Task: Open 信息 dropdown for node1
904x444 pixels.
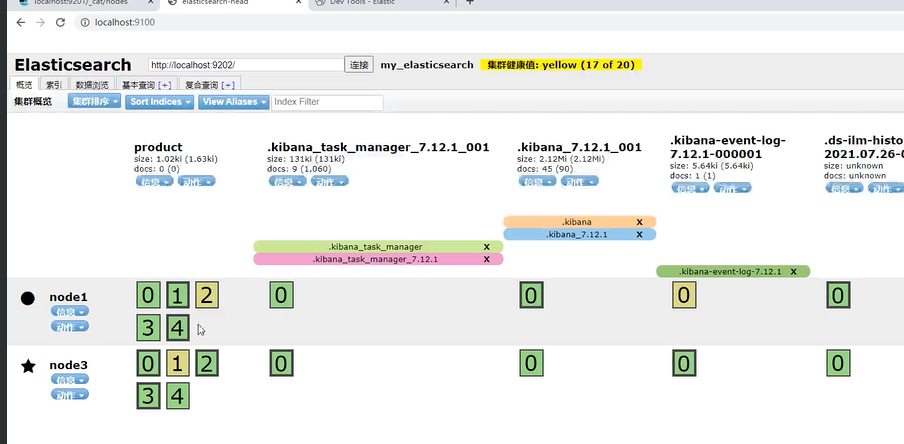Action: coord(70,311)
